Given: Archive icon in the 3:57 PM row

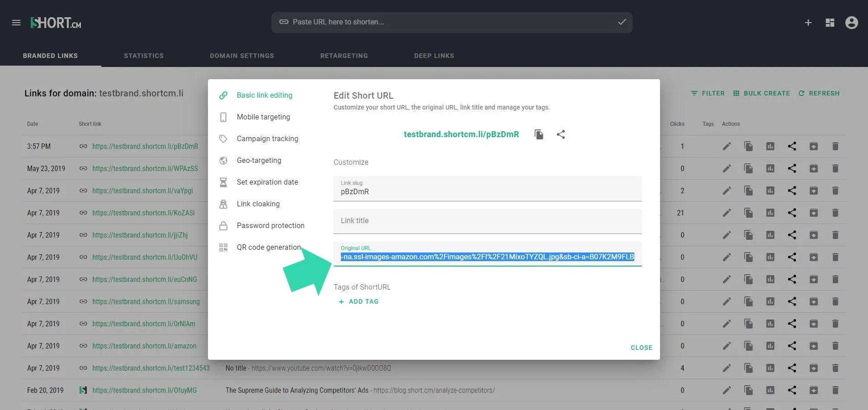Looking at the screenshot, I should [x=814, y=146].
